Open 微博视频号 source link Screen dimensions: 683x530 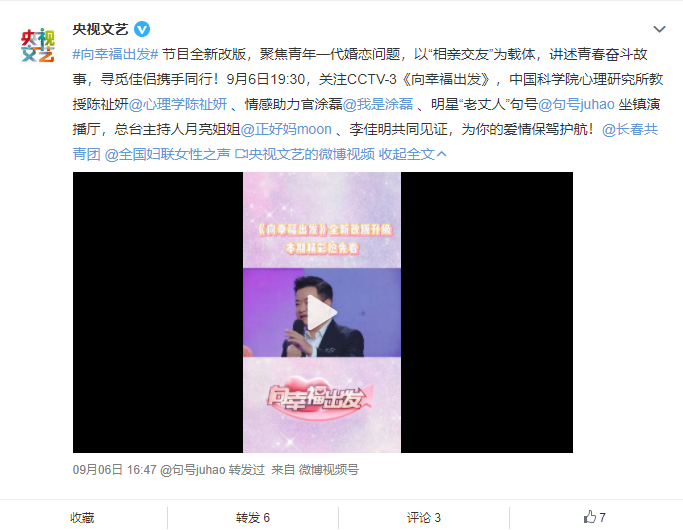coord(328,469)
